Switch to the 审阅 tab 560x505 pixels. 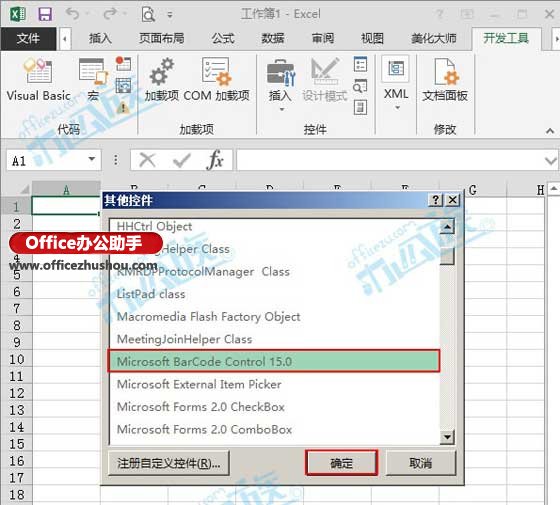[323, 38]
